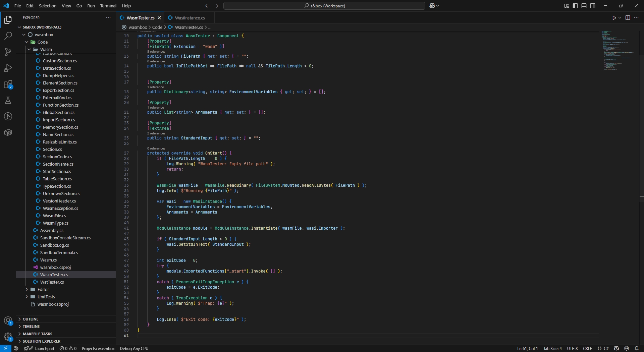Split the editor to the right
The width and height of the screenshot is (644, 352).
628,18
